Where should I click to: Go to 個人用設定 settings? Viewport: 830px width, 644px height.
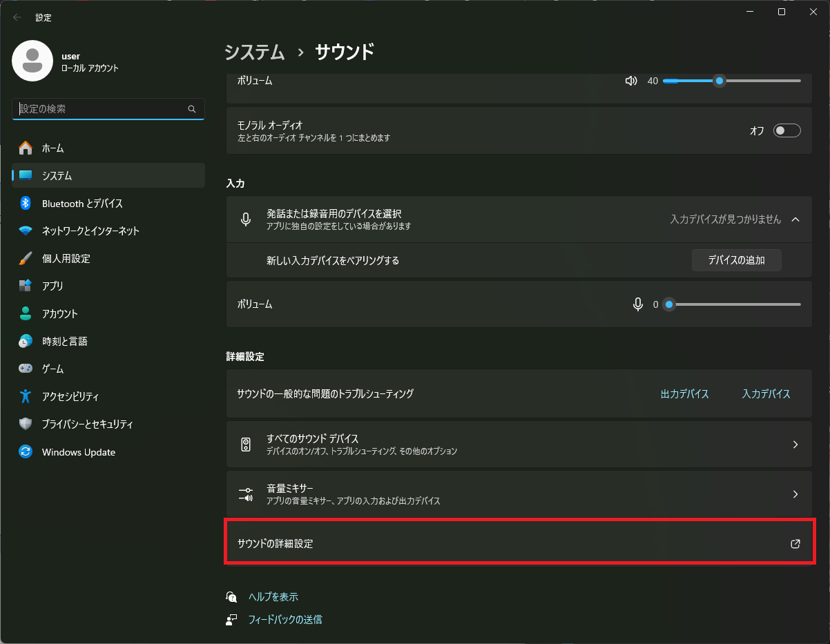point(66,259)
